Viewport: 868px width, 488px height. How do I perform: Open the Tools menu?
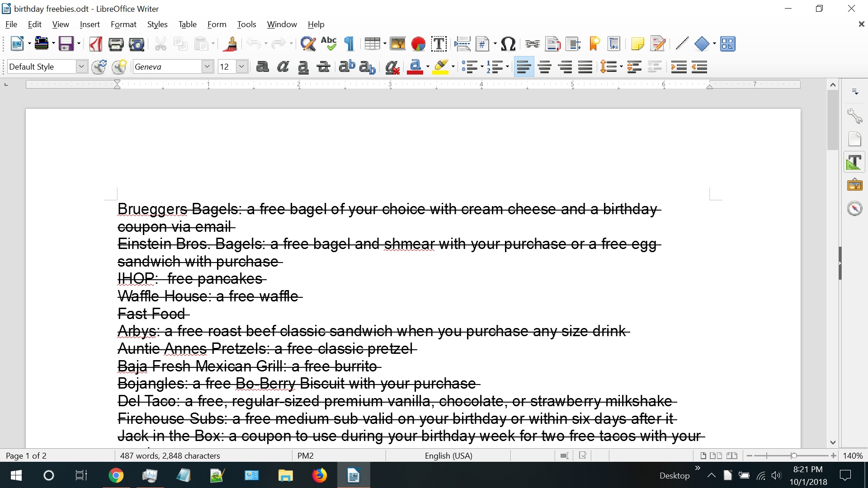tap(246, 24)
